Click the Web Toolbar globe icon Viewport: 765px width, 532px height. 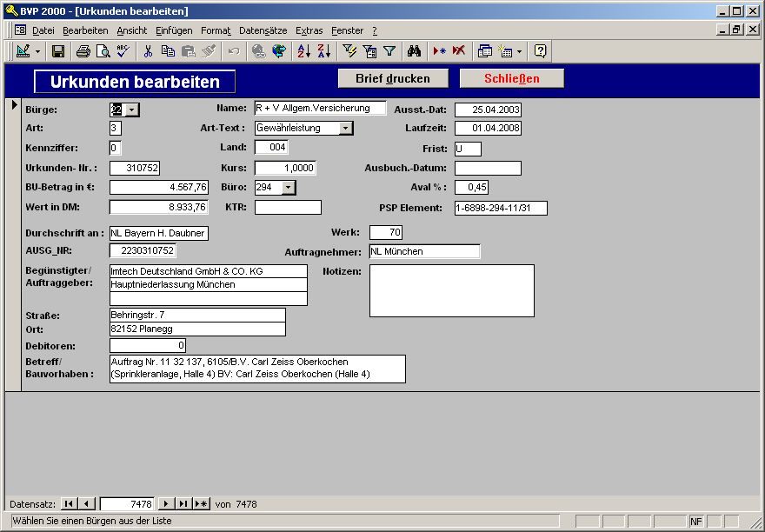(279, 50)
